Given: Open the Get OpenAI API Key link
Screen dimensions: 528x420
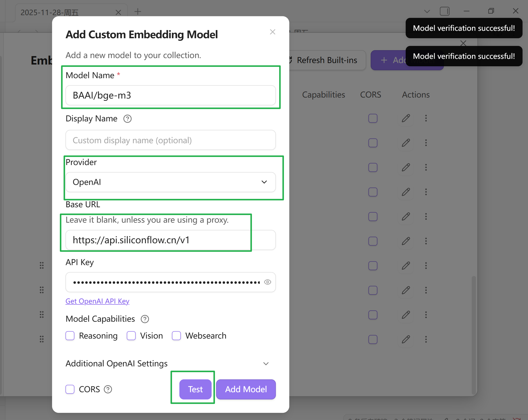Looking at the screenshot, I should (97, 301).
